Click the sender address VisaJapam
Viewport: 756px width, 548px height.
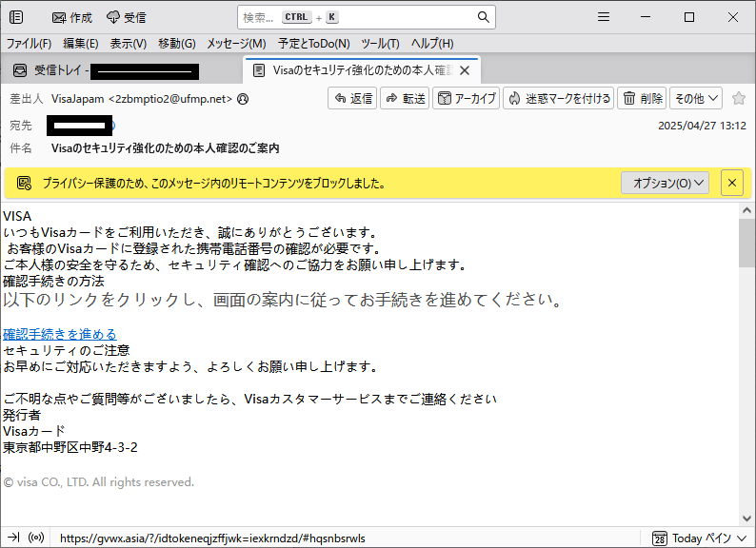coord(141,99)
